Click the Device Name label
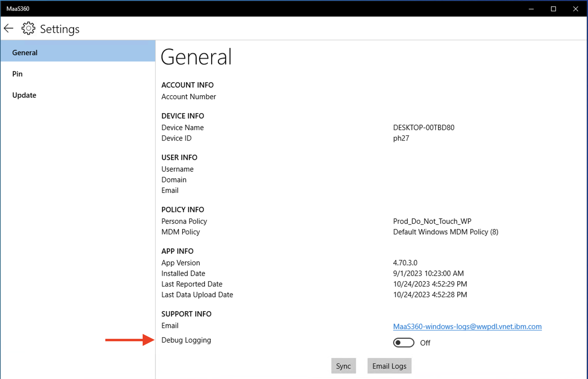The image size is (588, 379). click(x=182, y=128)
